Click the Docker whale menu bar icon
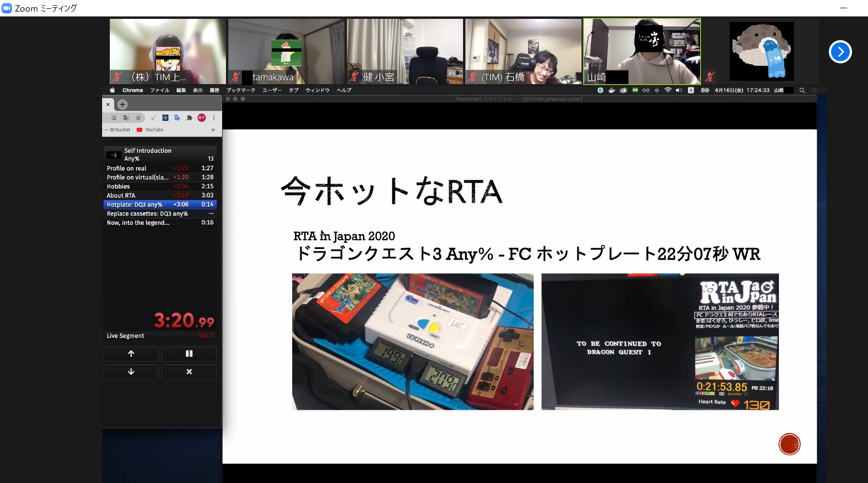Viewport: 868px width, 483px height. click(x=612, y=90)
